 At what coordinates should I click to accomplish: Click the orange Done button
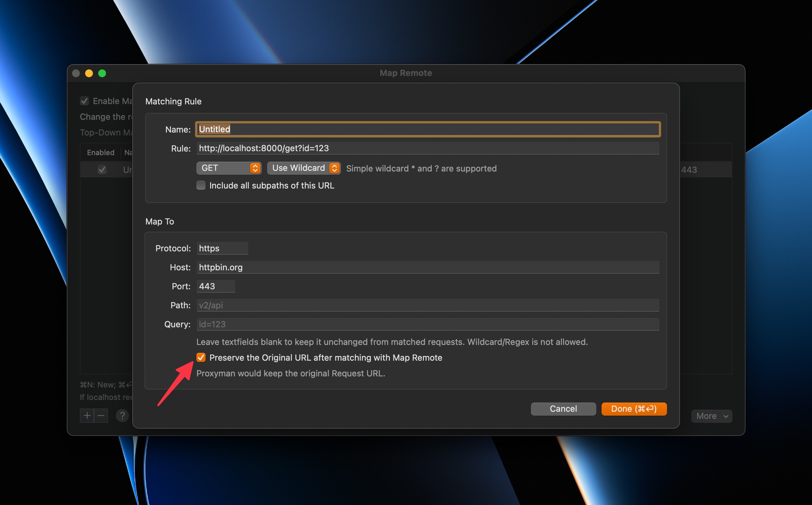(x=634, y=409)
